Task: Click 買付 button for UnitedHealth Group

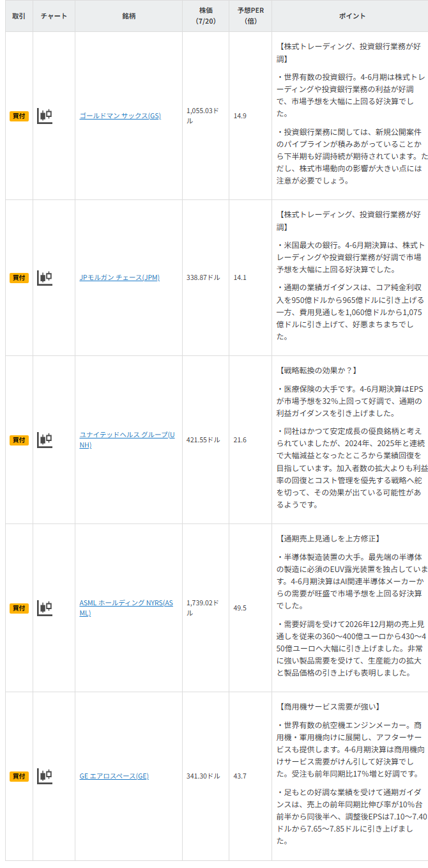Action: point(19,440)
